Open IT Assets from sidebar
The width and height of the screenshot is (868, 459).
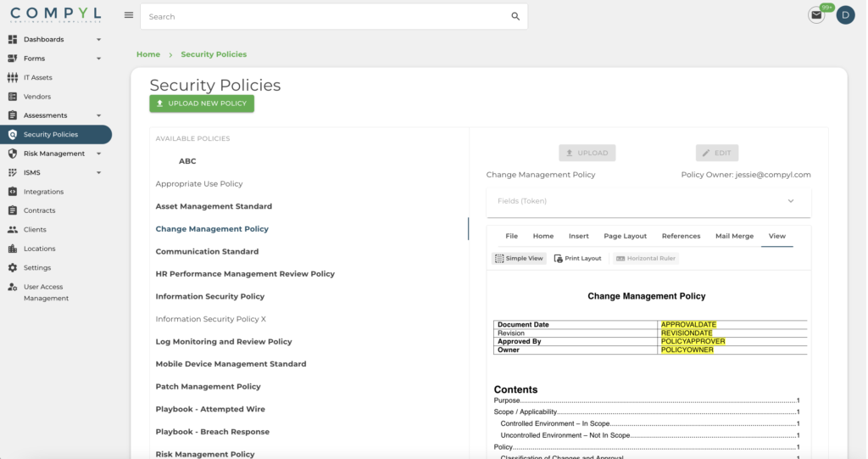coord(37,77)
